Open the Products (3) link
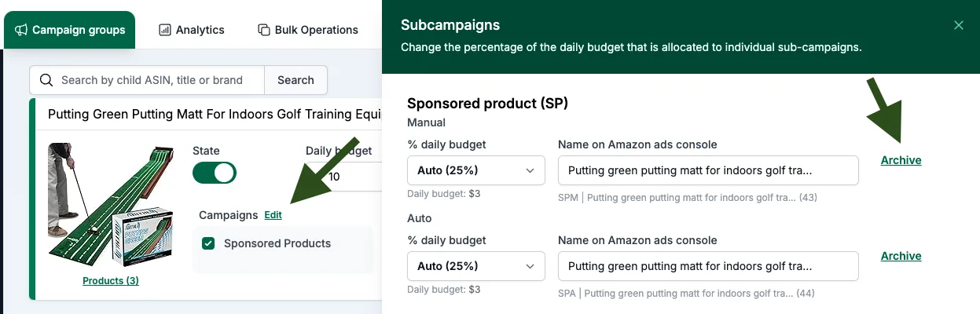The width and height of the screenshot is (980, 314). (111, 280)
